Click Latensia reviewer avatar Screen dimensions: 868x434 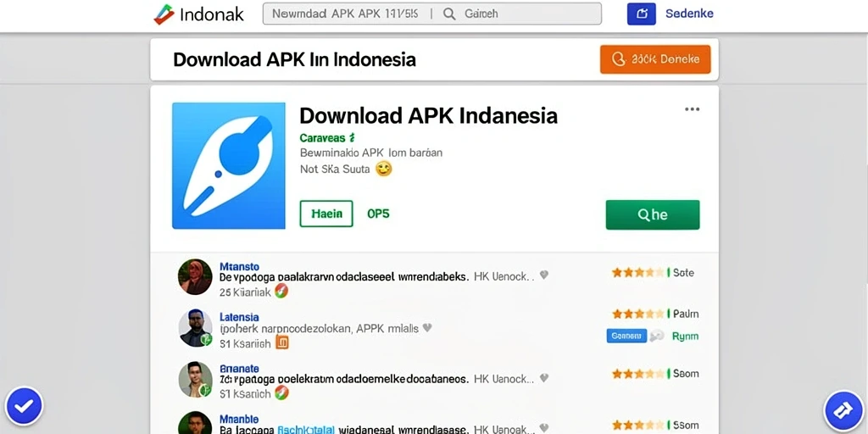(x=196, y=328)
